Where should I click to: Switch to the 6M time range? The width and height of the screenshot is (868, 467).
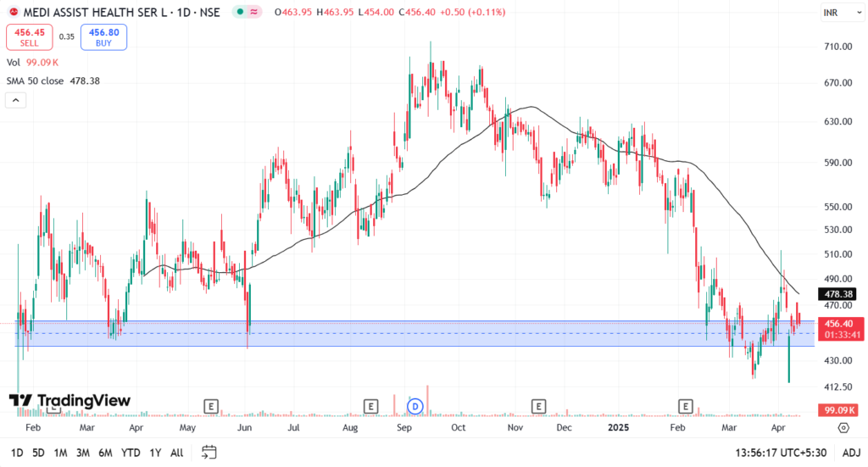click(105, 453)
